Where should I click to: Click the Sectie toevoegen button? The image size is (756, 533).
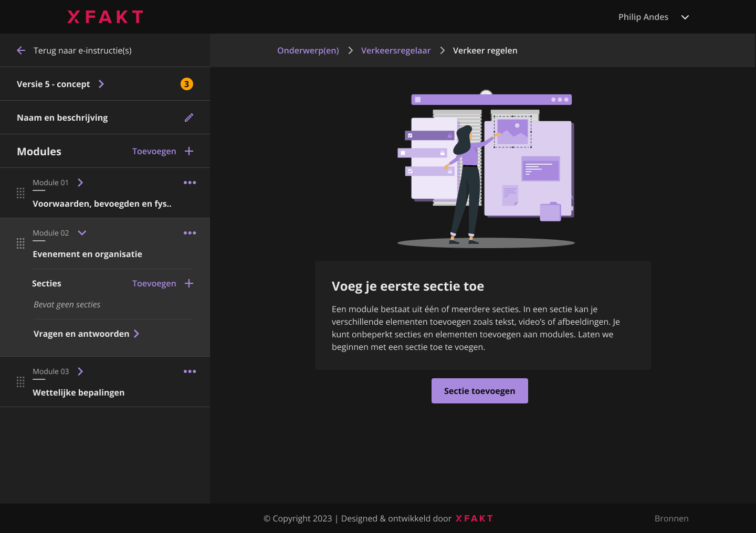pos(480,391)
